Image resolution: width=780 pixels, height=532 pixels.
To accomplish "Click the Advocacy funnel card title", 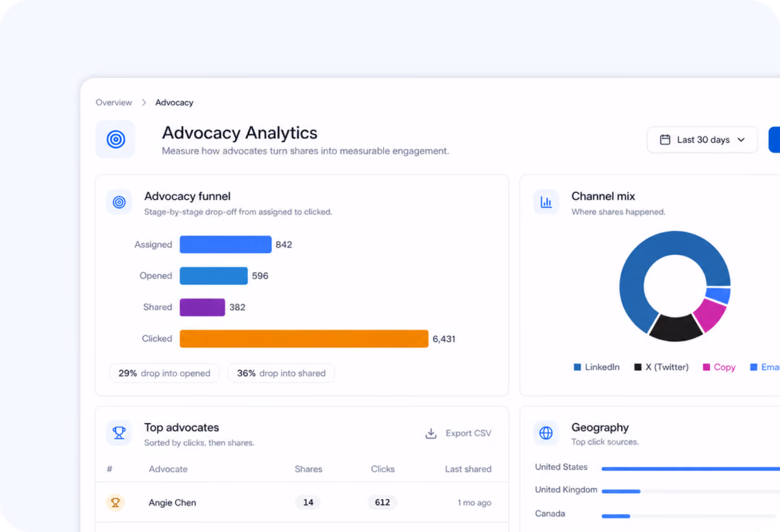I will click(187, 196).
